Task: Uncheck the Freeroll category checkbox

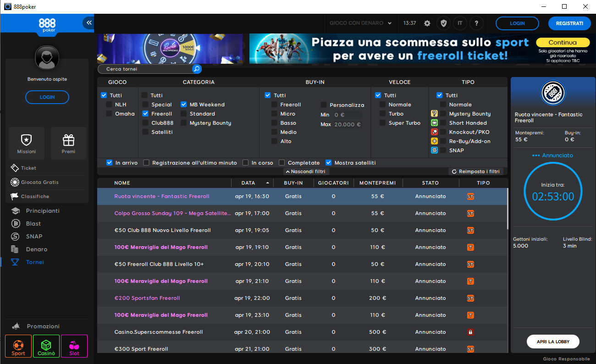Action: [145, 114]
